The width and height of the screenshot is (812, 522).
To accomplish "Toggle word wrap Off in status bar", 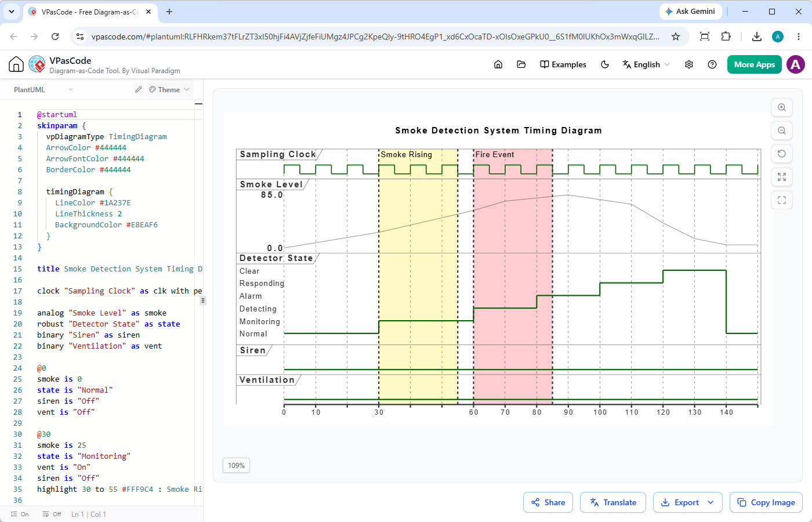I will click(52, 514).
